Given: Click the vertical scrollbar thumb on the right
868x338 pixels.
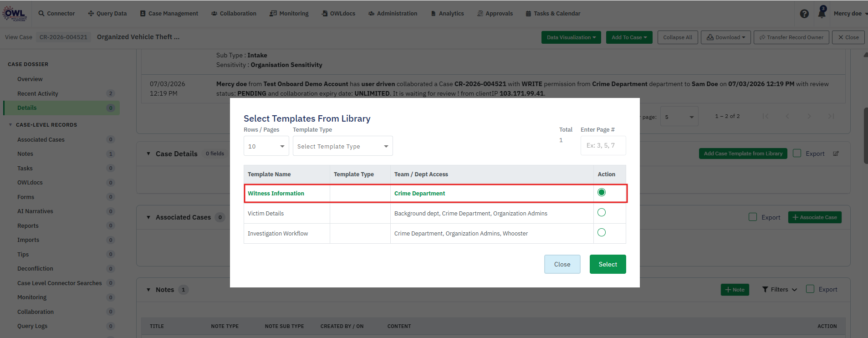Looking at the screenshot, I should (x=865, y=135).
